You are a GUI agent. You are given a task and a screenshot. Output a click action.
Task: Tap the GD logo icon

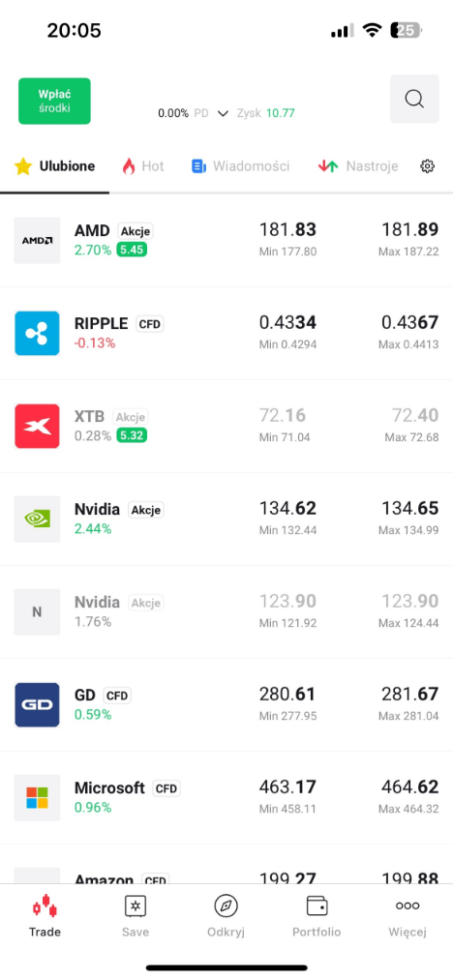tap(37, 705)
